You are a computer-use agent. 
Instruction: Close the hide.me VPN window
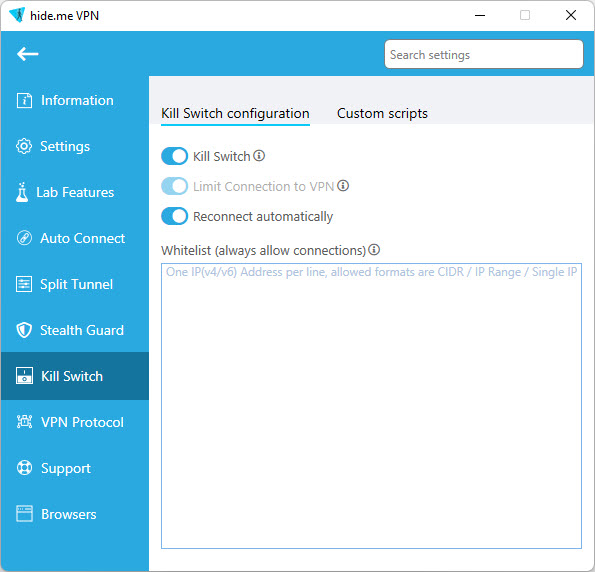point(571,15)
